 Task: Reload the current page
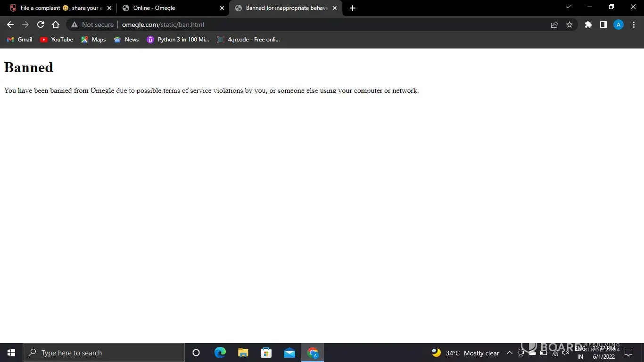41,25
